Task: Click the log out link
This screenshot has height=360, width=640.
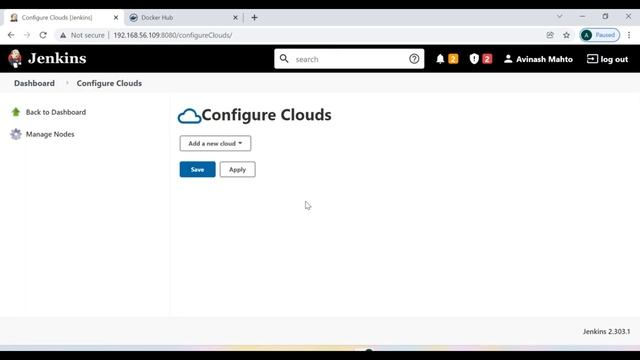Action: pyautogui.click(x=607, y=59)
